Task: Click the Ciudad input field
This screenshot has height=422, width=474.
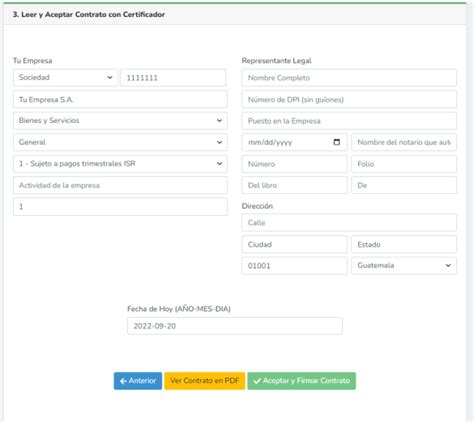Action: pos(294,244)
